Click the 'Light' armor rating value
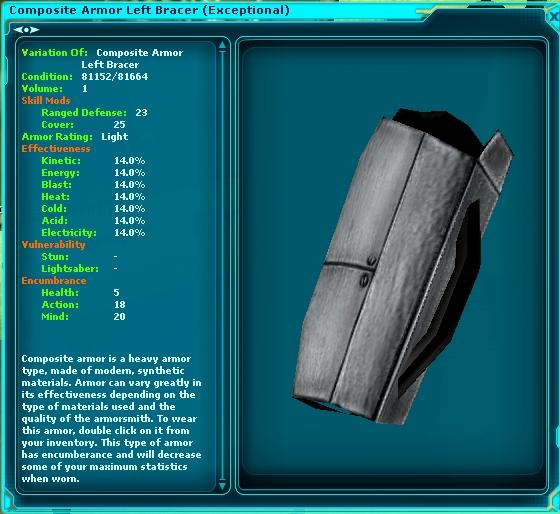Screen dimensions: 560x514 point(115,137)
